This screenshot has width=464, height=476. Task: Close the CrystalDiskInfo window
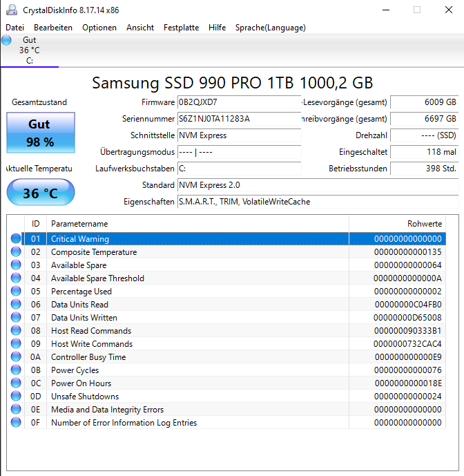pyautogui.click(x=449, y=10)
